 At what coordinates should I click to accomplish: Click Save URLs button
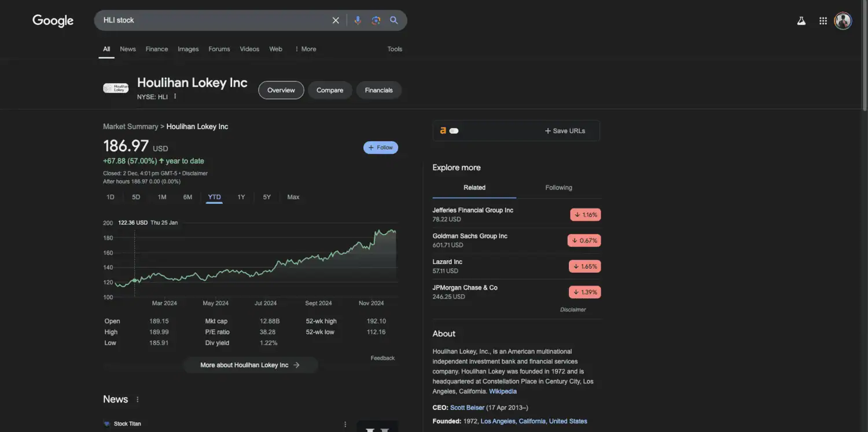pos(565,131)
